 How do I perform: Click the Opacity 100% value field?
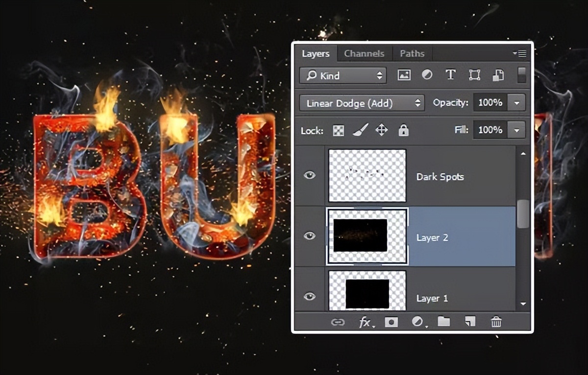click(x=490, y=103)
